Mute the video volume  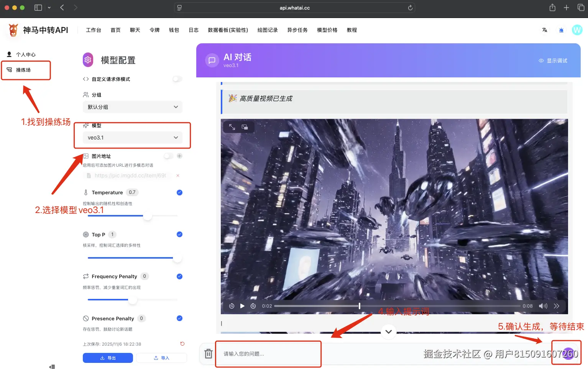tap(543, 306)
